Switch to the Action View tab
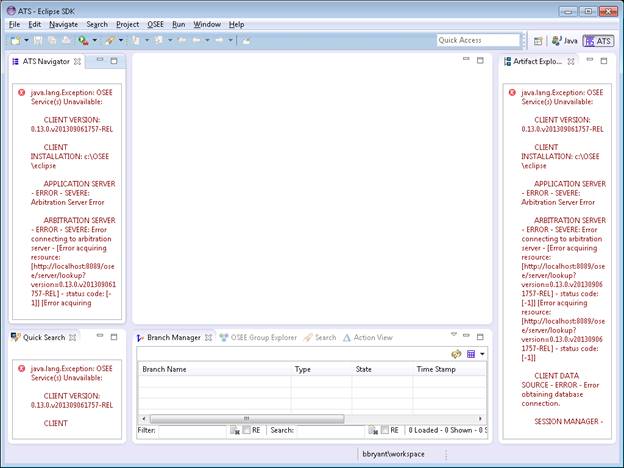 tap(368, 337)
